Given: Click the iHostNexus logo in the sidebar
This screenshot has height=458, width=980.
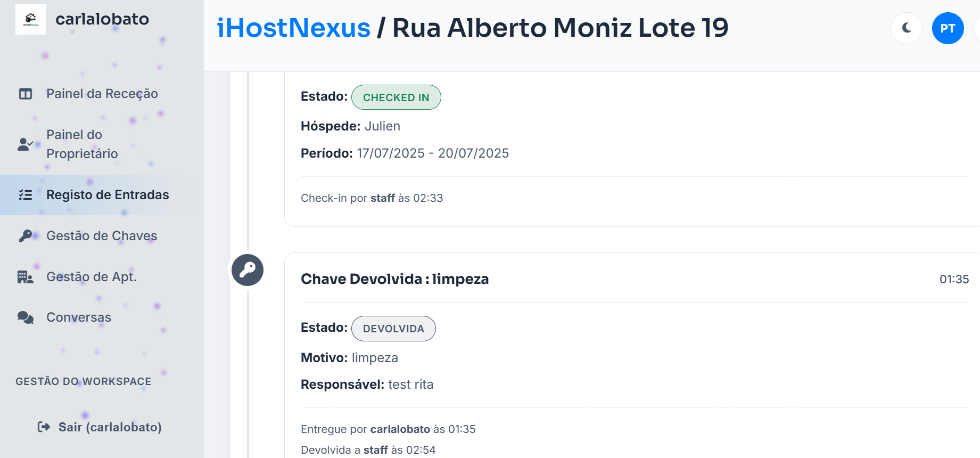Looking at the screenshot, I should (x=30, y=19).
